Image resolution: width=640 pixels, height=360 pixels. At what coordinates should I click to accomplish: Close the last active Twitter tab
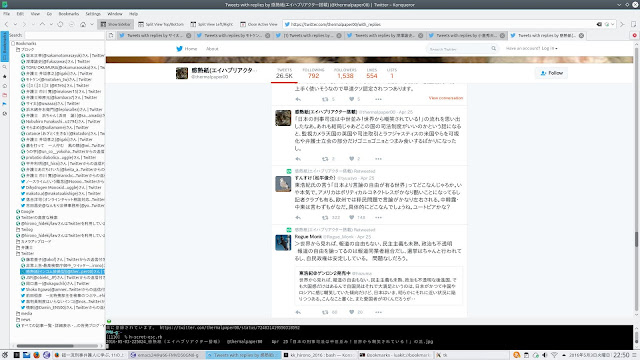click(x=581, y=36)
